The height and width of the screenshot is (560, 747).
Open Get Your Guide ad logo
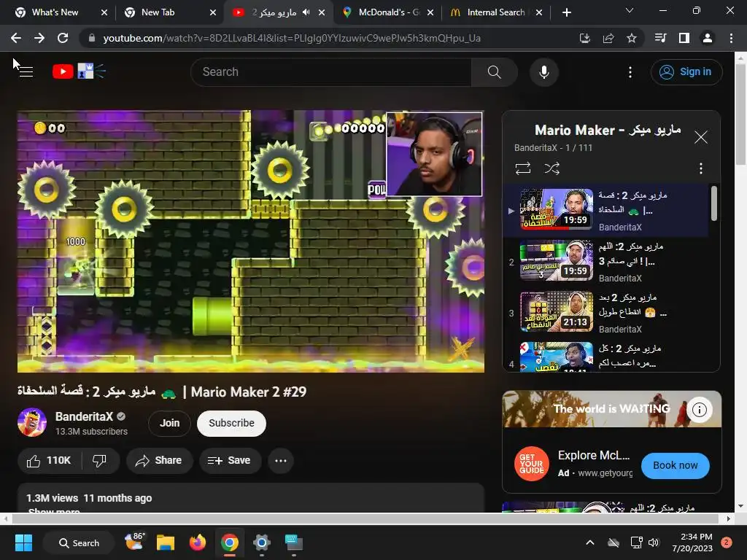(x=531, y=464)
